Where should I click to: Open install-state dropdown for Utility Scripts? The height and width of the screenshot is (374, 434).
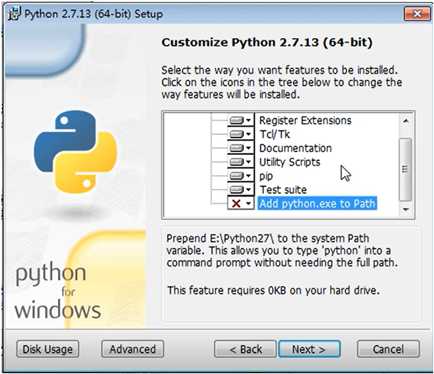pos(241,162)
